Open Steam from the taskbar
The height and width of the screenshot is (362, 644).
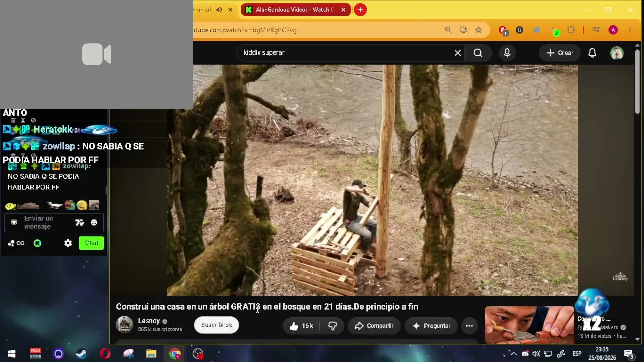[82, 354]
